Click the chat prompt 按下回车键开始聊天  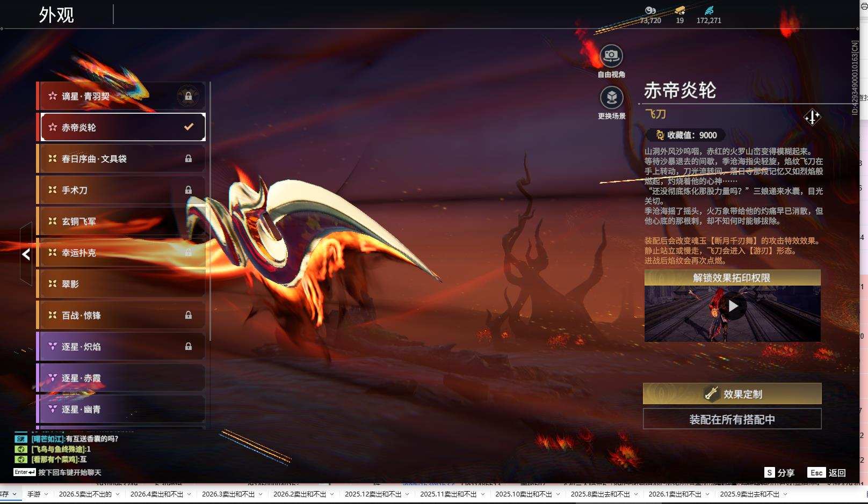coord(70,472)
